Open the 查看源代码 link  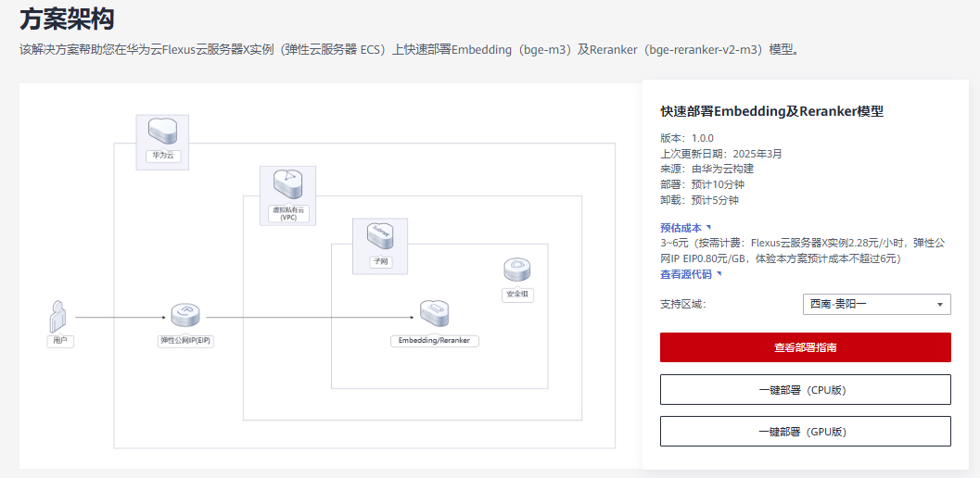(685, 274)
